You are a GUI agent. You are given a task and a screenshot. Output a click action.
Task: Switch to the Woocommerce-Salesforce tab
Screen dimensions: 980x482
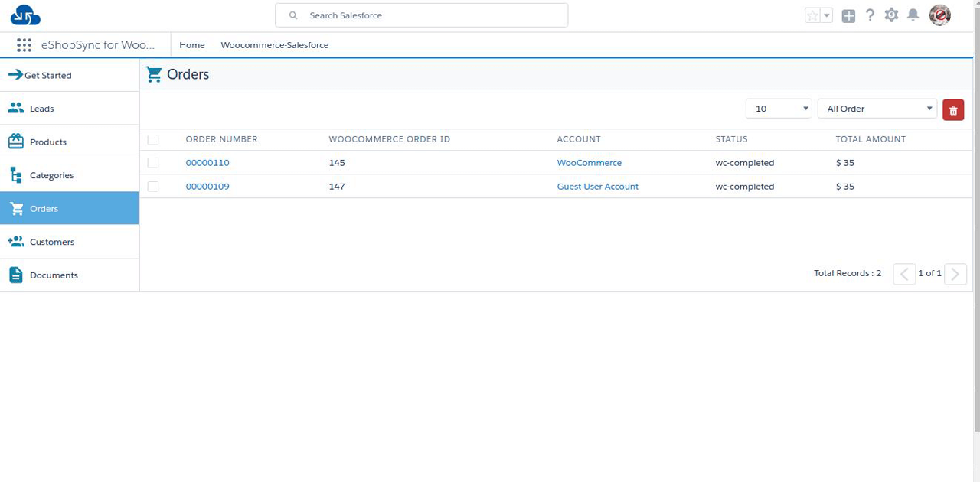click(274, 45)
